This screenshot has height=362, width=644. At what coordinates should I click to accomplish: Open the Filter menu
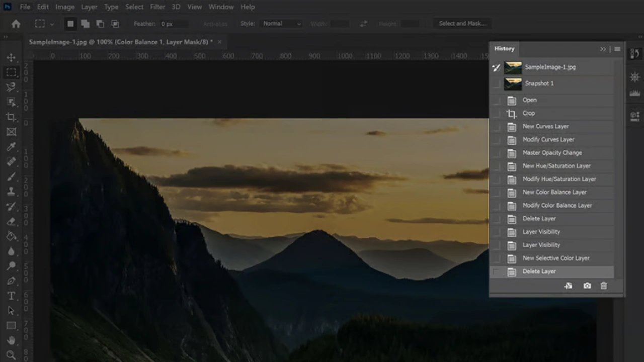tap(157, 7)
